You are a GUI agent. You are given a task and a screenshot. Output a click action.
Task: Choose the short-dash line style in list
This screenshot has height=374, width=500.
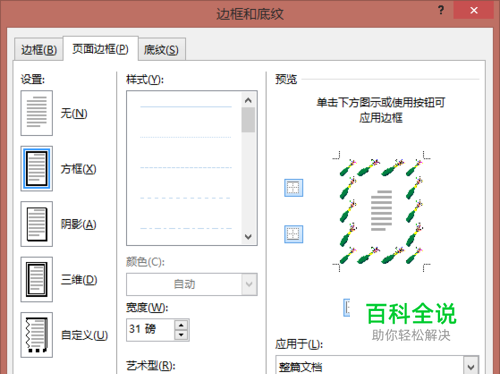coord(186,167)
